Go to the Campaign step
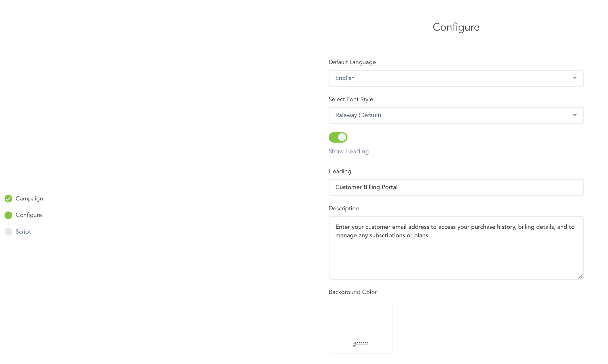Image resolution: width=608 pixels, height=364 pixels. [29, 199]
